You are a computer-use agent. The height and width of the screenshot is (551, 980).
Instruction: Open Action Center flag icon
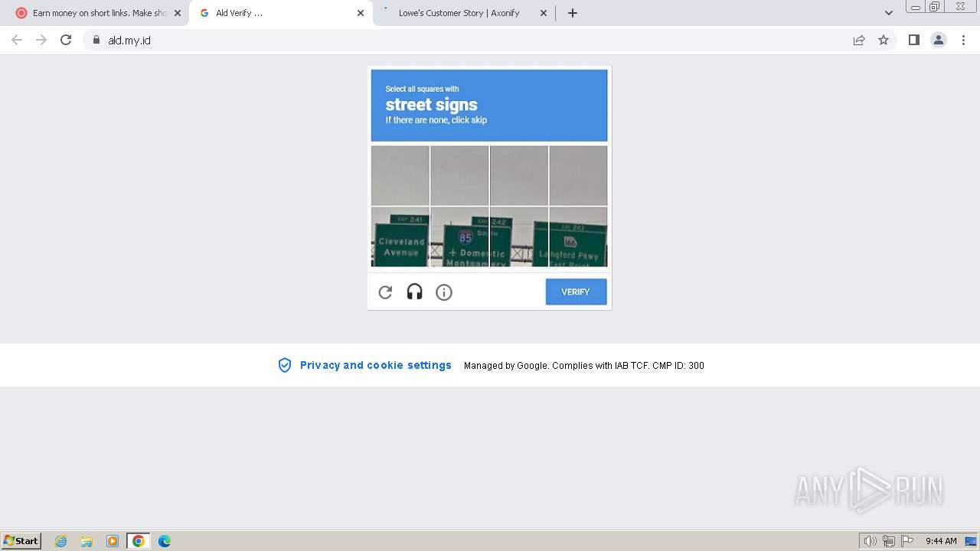(907, 541)
